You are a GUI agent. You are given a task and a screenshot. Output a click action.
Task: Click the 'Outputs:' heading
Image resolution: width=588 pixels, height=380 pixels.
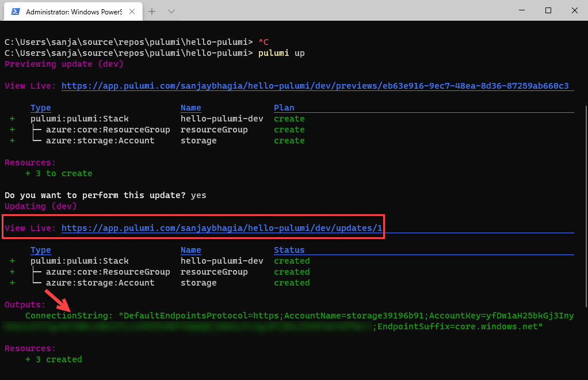pos(25,305)
